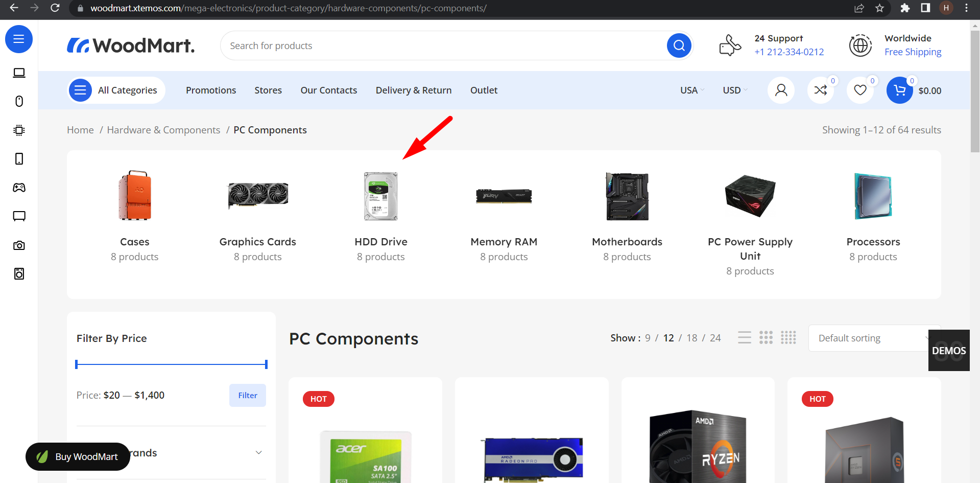This screenshot has width=980, height=483.
Task: Open the blue hamburger menu in left sidebar
Action: [19, 39]
